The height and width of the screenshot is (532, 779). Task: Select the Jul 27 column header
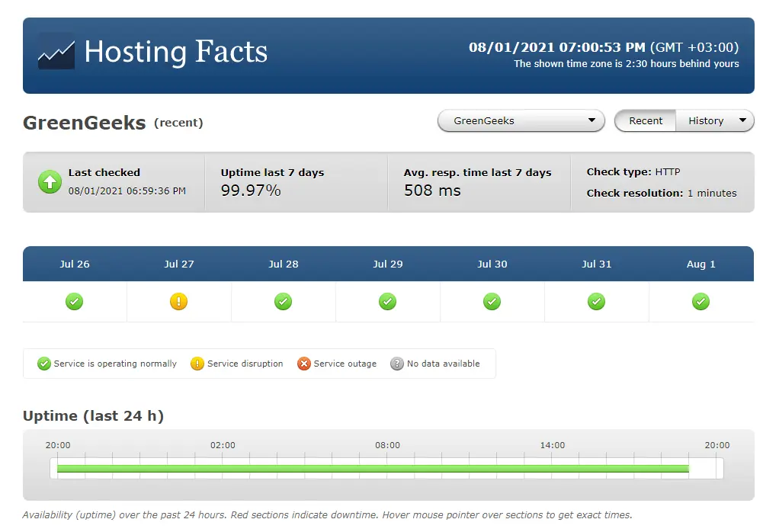click(179, 264)
